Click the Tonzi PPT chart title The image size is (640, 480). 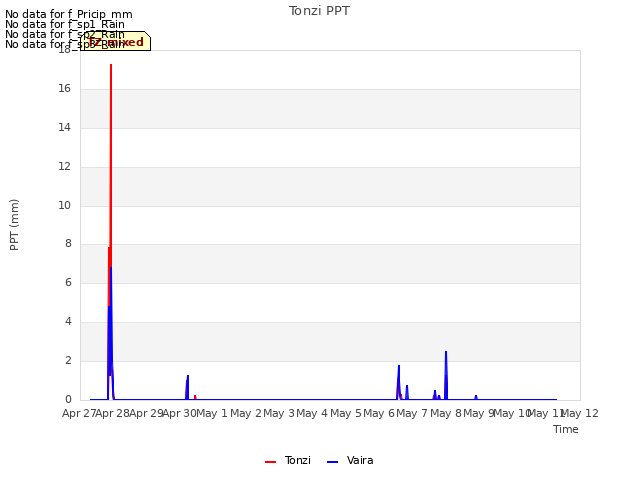click(x=319, y=11)
